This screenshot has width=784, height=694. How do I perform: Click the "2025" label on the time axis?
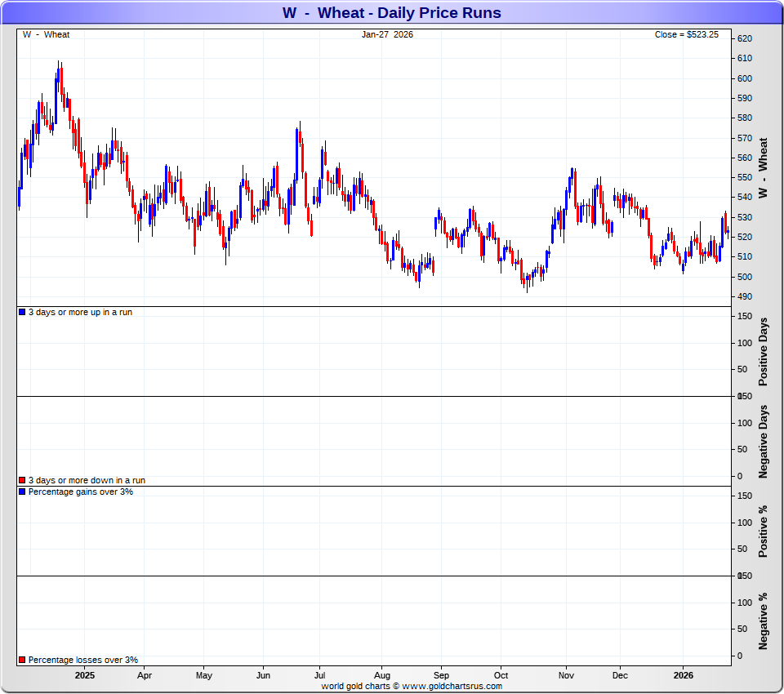click(x=85, y=676)
